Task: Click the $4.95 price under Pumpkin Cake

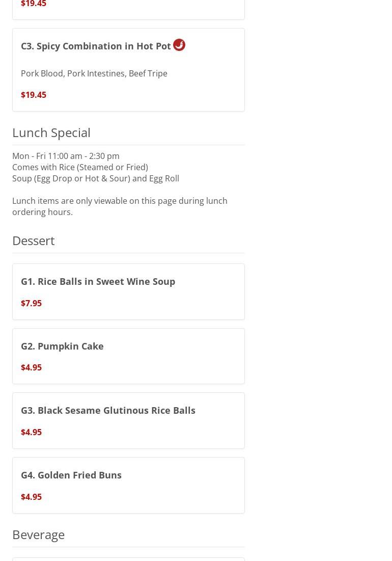Action: tap(31, 367)
